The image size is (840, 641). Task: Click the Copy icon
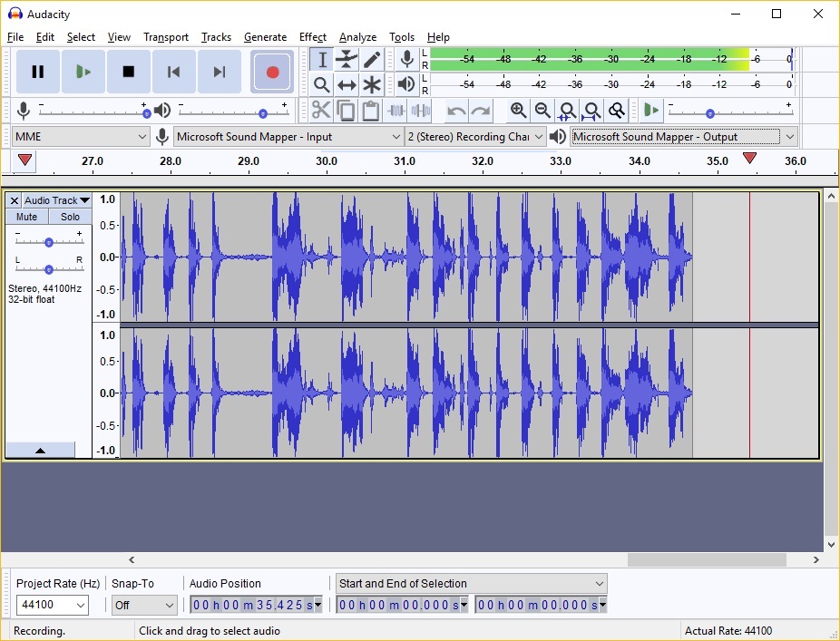(x=346, y=111)
